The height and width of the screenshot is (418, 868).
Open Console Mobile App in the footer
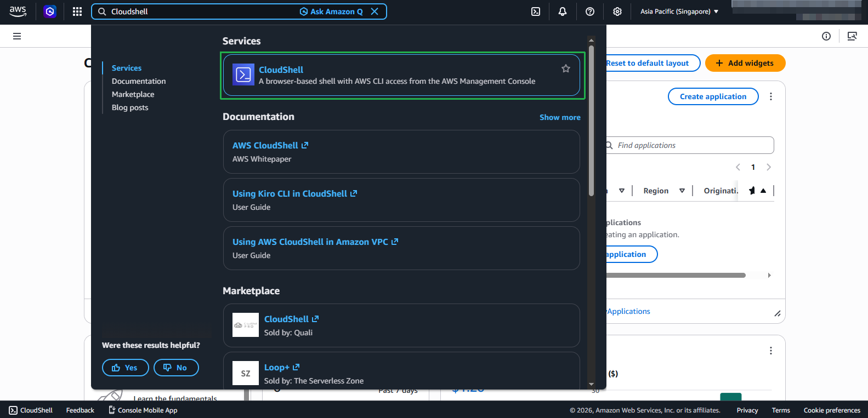(x=143, y=410)
